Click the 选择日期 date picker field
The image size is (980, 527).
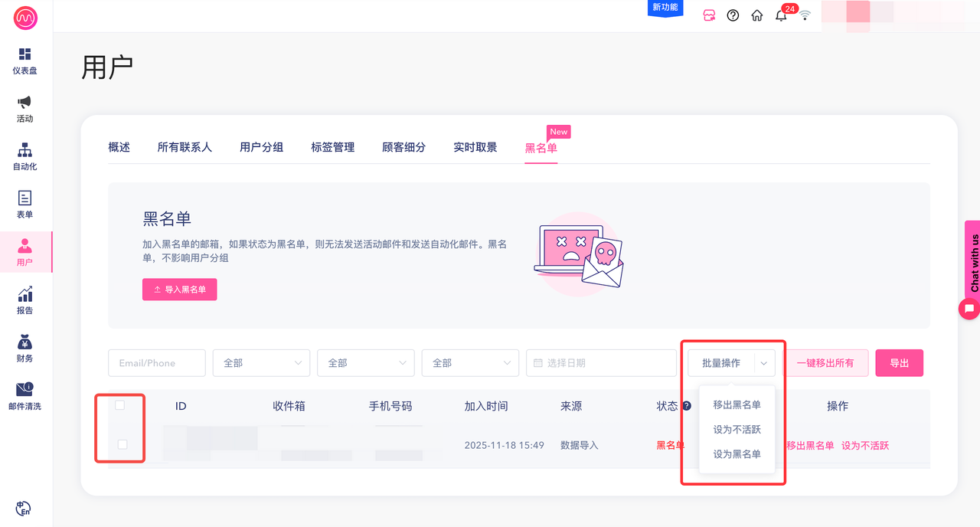coord(601,363)
